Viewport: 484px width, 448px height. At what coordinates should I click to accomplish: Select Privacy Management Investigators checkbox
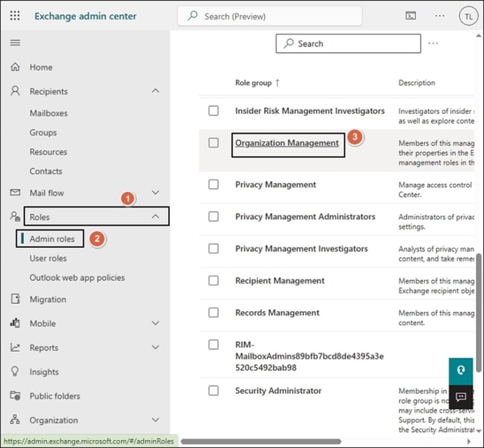point(213,249)
